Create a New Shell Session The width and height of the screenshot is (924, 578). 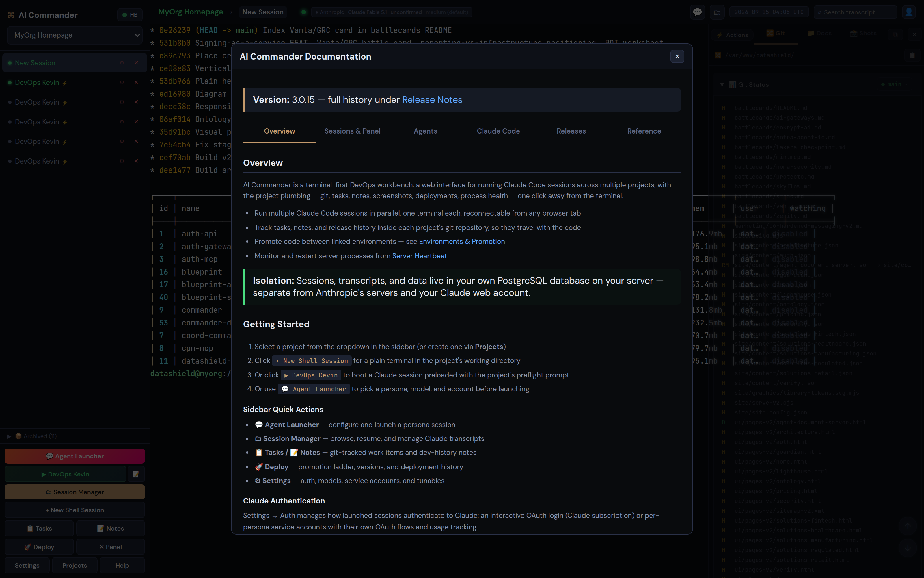[x=74, y=510]
